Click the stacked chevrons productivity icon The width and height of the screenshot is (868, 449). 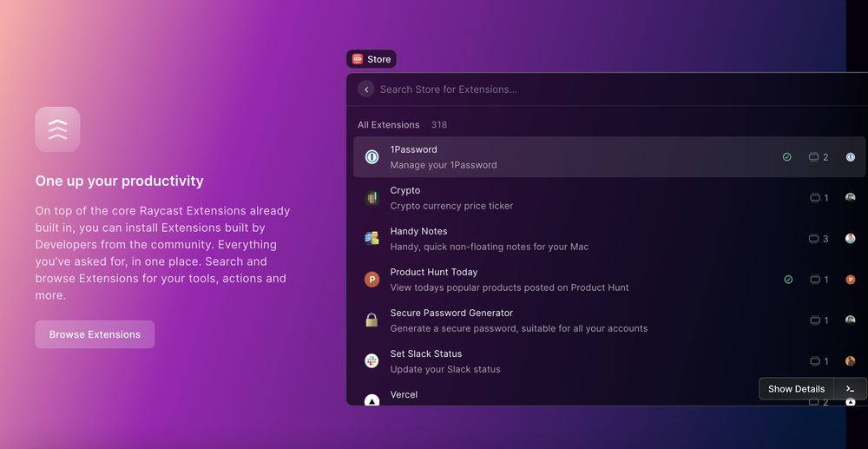(57, 129)
